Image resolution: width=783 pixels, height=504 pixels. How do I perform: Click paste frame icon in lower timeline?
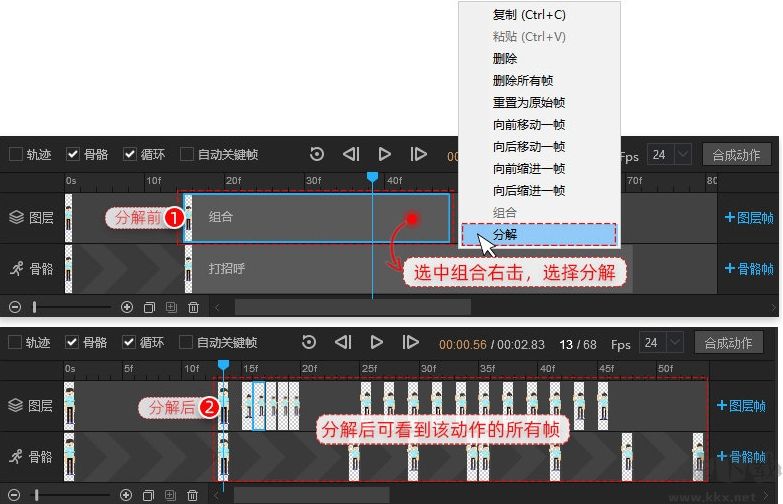170,495
